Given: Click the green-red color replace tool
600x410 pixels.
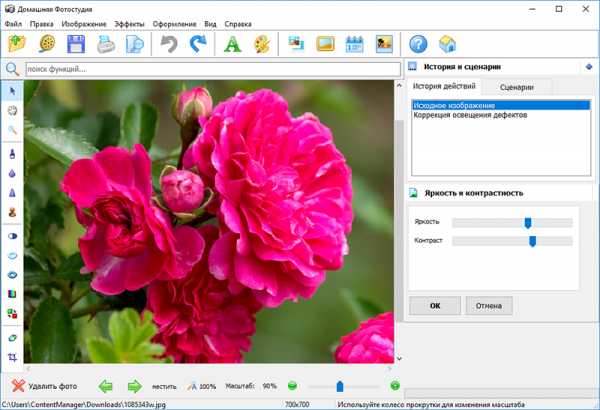Looking at the screenshot, I should [x=12, y=314].
